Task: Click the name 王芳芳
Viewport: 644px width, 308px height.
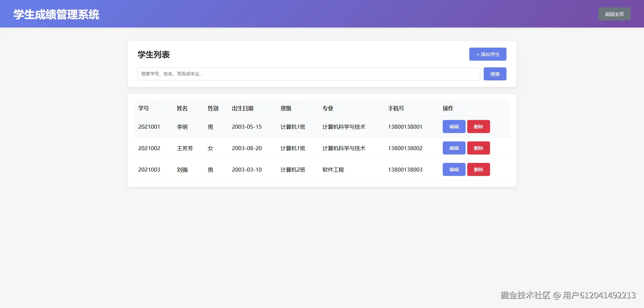Action: point(185,148)
